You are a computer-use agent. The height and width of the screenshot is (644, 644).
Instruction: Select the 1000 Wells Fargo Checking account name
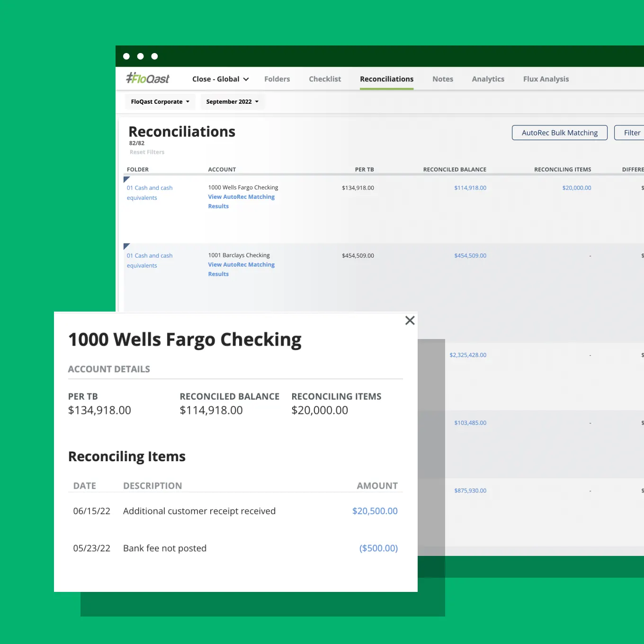(x=243, y=188)
